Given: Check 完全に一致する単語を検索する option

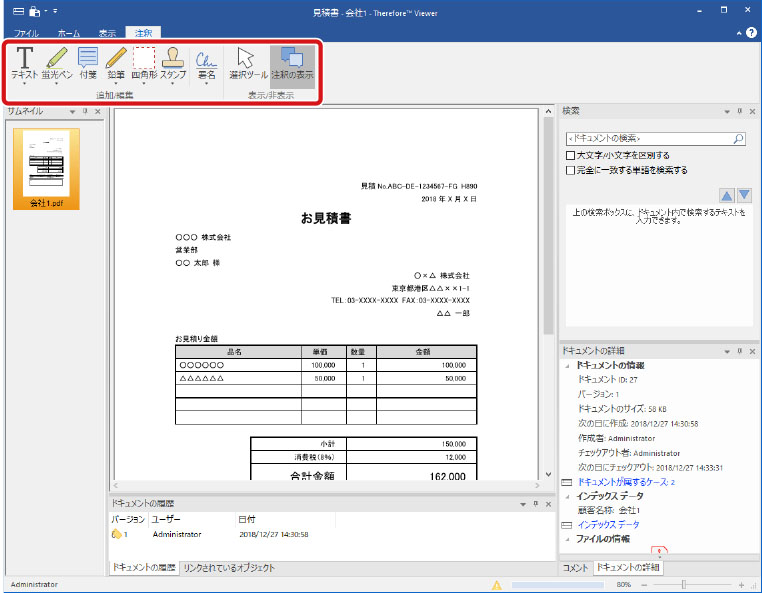Looking at the screenshot, I should (571, 170).
